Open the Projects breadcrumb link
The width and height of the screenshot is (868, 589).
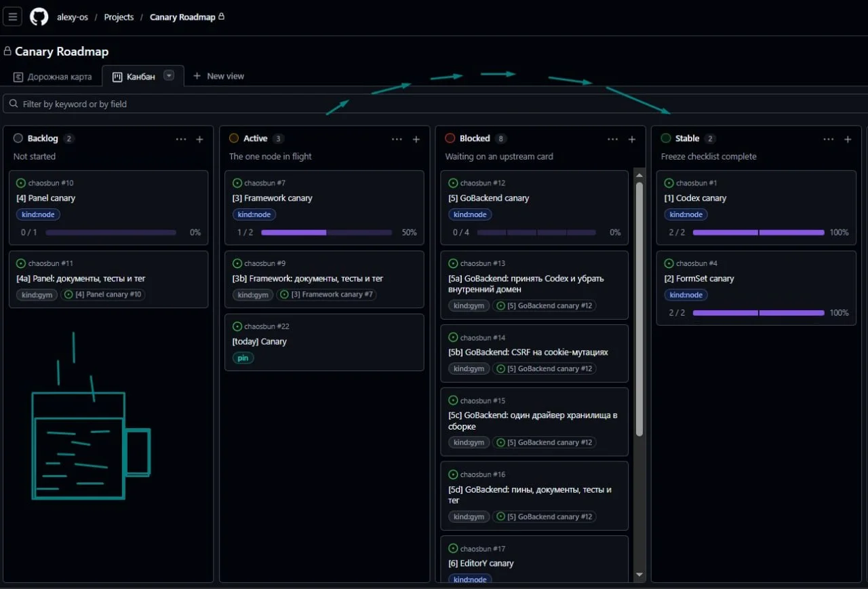tap(119, 17)
